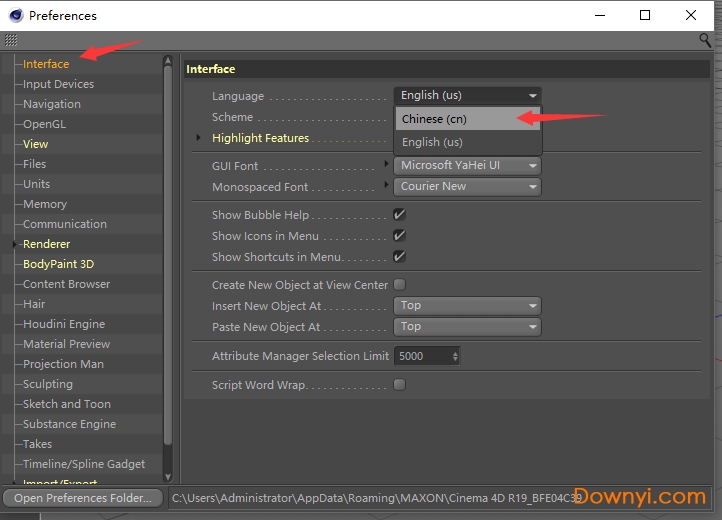
Task: Click the sidebar scroll up arrow
Action: tap(168, 62)
